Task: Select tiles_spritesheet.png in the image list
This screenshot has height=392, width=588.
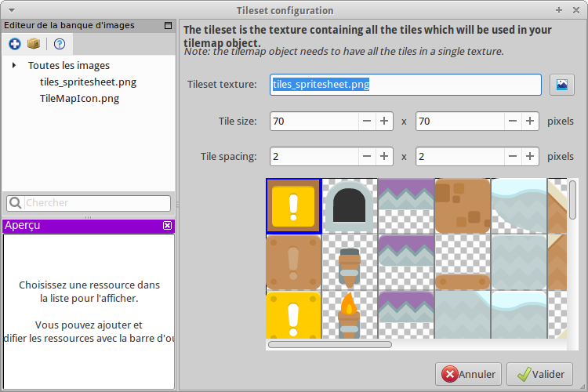Action: pyautogui.click(x=88, y=82)
